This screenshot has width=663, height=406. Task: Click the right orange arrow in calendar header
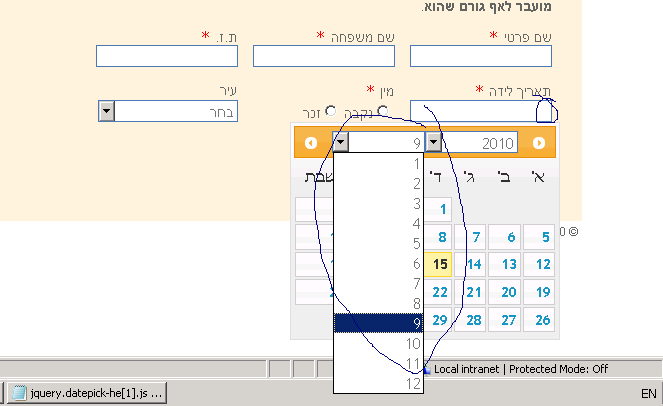(x=539, y=143)
